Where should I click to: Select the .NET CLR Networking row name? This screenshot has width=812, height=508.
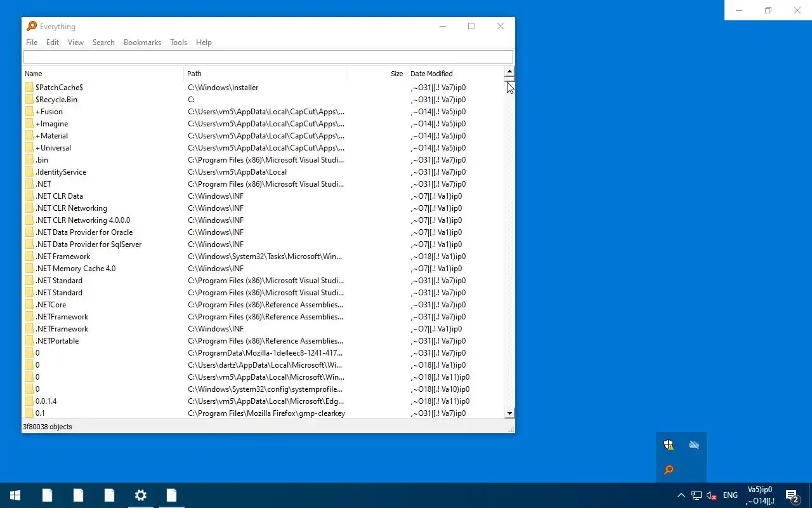click(71, 208)
